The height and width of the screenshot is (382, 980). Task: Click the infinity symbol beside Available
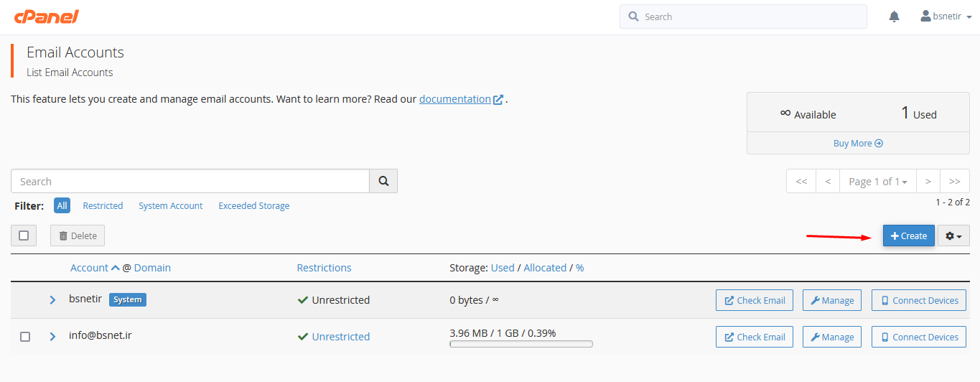(x=785, y=113)
